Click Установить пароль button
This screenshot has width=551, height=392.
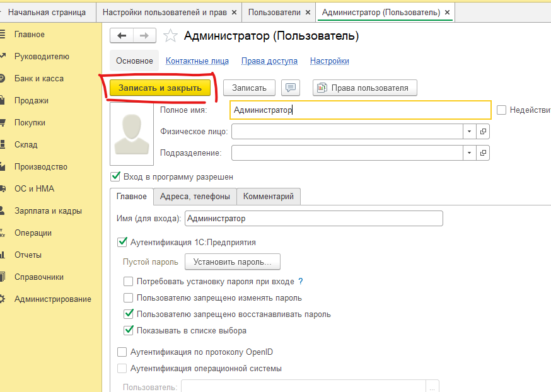(232, 262)
